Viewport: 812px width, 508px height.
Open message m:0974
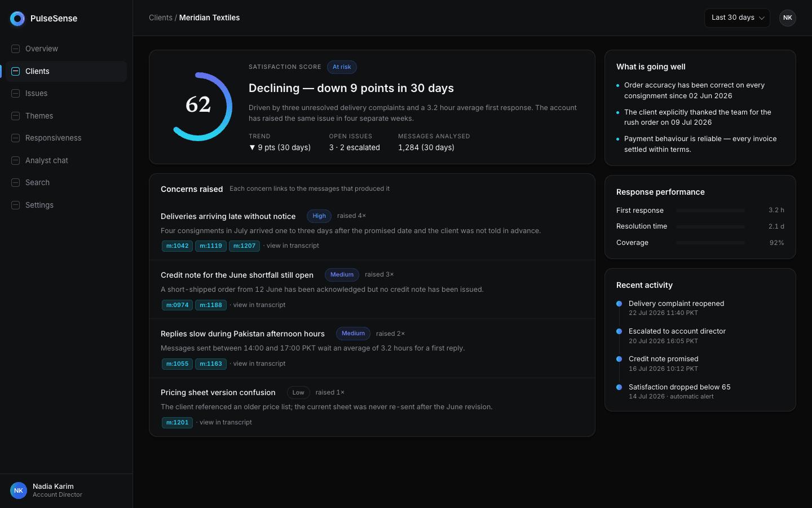coord(178,305)
